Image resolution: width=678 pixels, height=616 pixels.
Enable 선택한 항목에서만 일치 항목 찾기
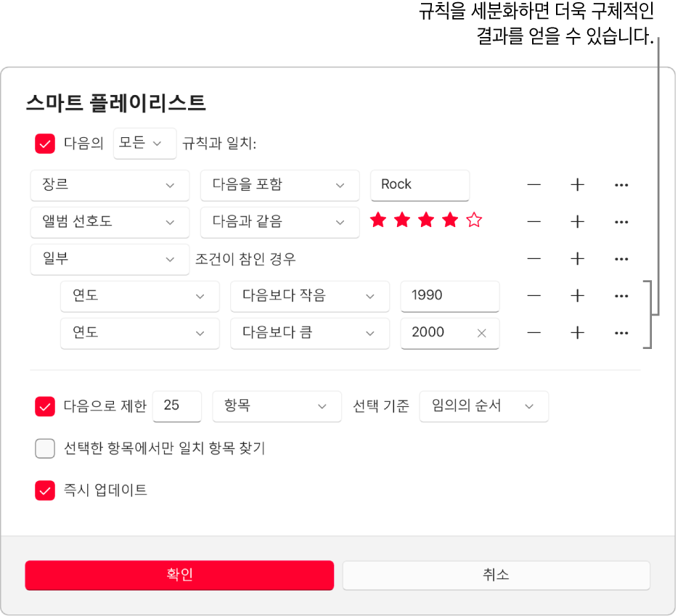pyautogui.click(x=44, y=448)
